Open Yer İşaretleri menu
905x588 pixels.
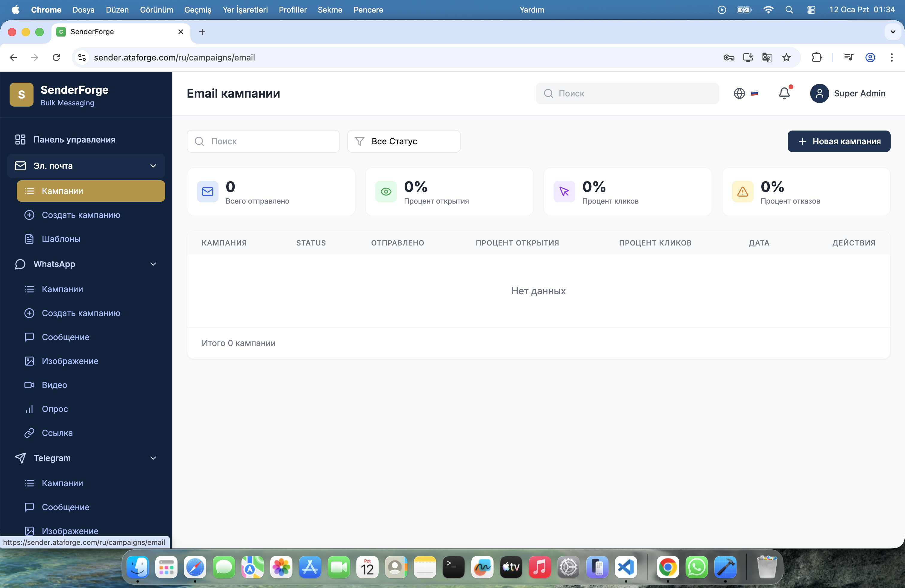(245, 10)
